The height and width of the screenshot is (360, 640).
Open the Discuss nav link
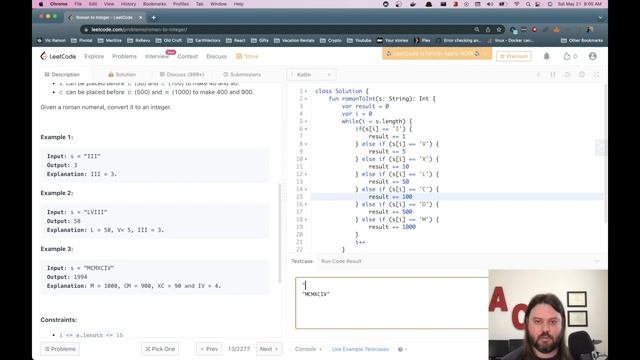click(216, 56)
